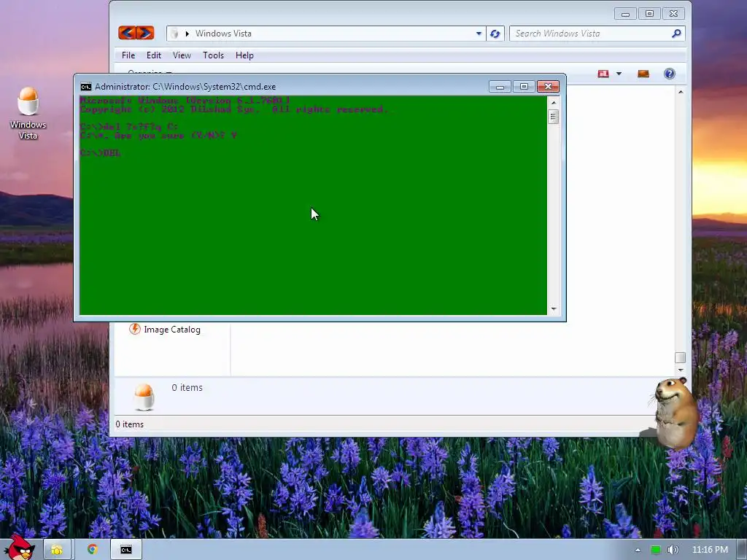Maximize the cmd.exe window
Image resolution: width=747 pixels, height=560 pixels.
pyautogui.click(x=524, y=87)
